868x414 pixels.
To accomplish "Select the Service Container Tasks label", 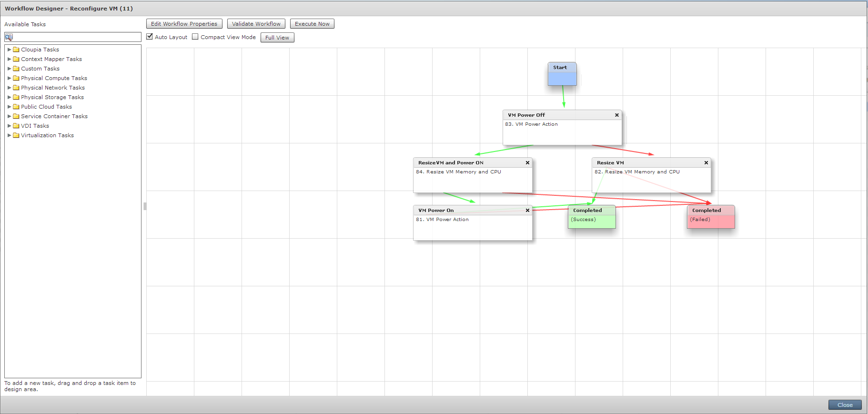I will click(x=54, y=116).
